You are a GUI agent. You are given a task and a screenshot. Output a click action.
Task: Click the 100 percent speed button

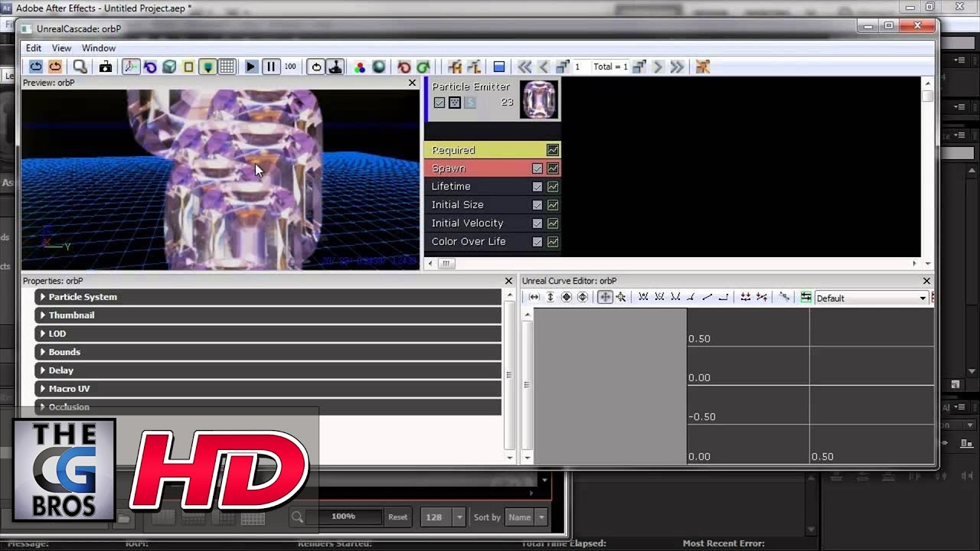[290, 67]
